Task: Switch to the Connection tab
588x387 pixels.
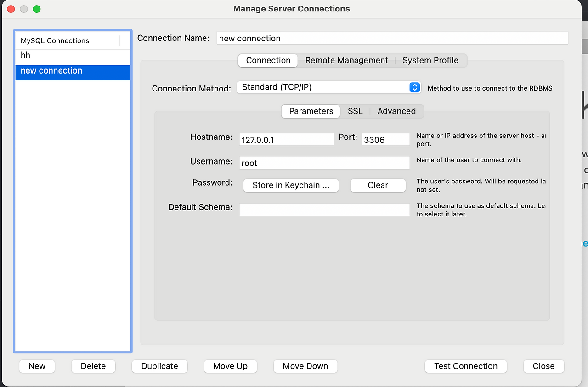Action: click(x=268, y=60)
